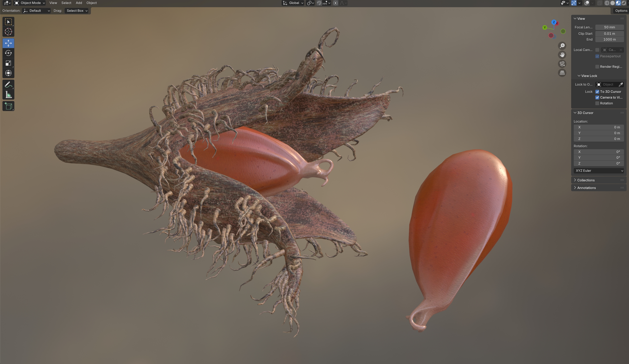Pick the Measure tool
The width and height of the screenshot is (629, 364).
(8, 95)
